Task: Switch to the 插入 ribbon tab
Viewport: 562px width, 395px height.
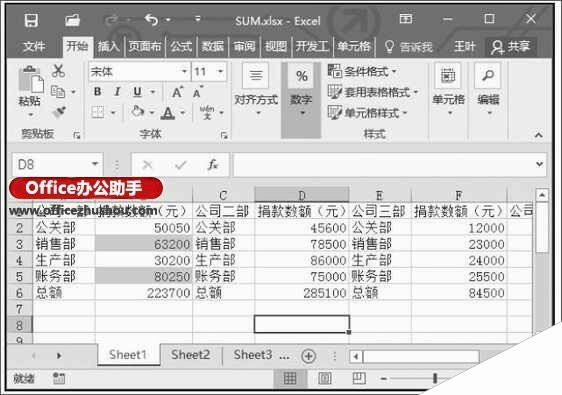Action: 108,47
